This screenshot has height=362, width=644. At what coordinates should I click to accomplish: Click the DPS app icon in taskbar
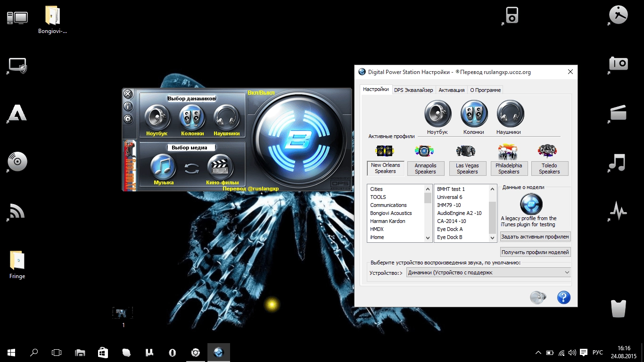point(218,352)
